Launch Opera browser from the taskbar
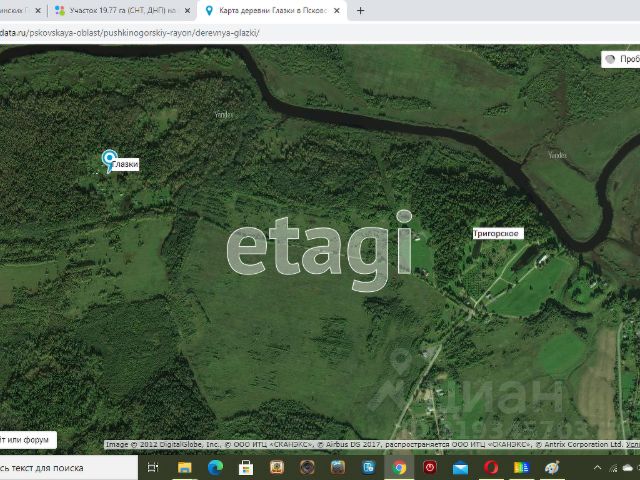The height and width of the screenshot is (480, 640). pyautogui.click(x=491, y=468)
